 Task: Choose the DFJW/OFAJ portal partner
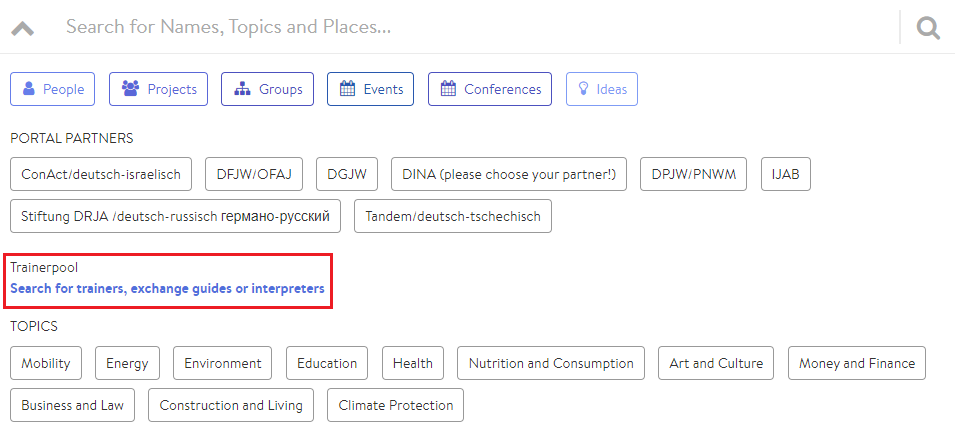[x=254, y=174]
